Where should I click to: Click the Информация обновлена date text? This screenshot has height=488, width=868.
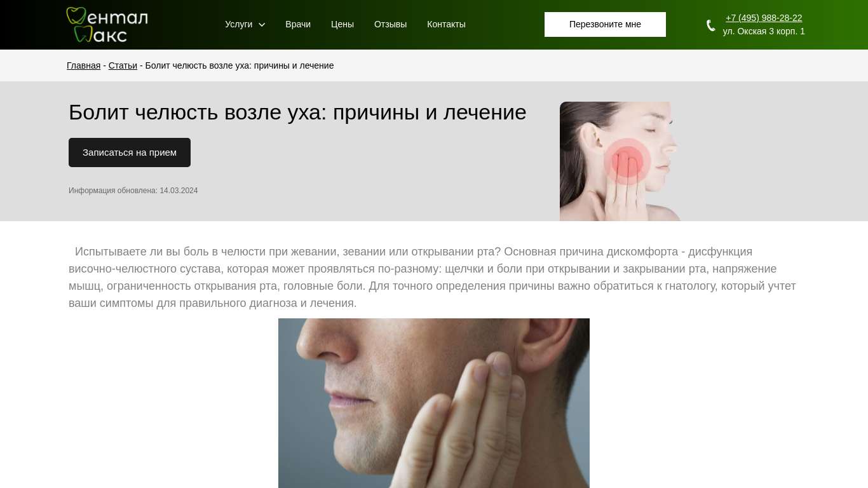(x=133, y=191)
